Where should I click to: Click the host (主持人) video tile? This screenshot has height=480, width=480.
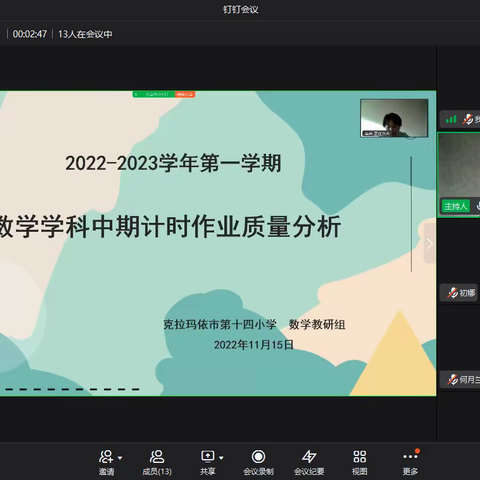459,175
